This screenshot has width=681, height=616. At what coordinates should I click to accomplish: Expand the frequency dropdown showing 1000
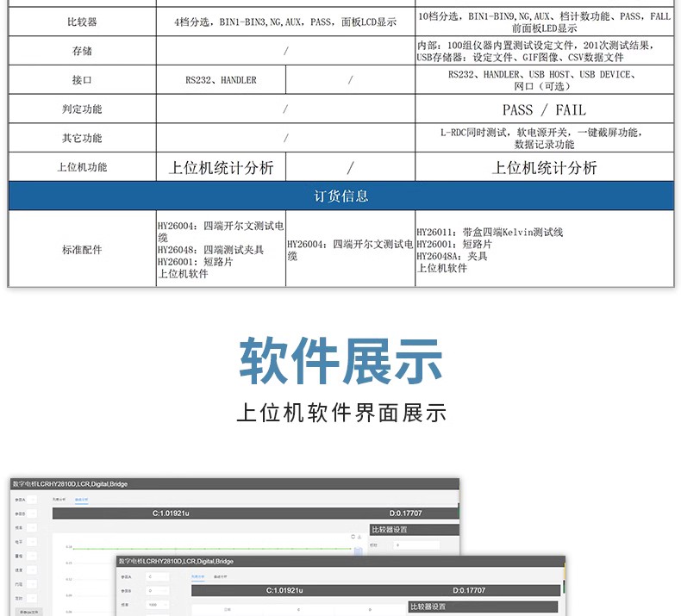click(x=157, y=605)
